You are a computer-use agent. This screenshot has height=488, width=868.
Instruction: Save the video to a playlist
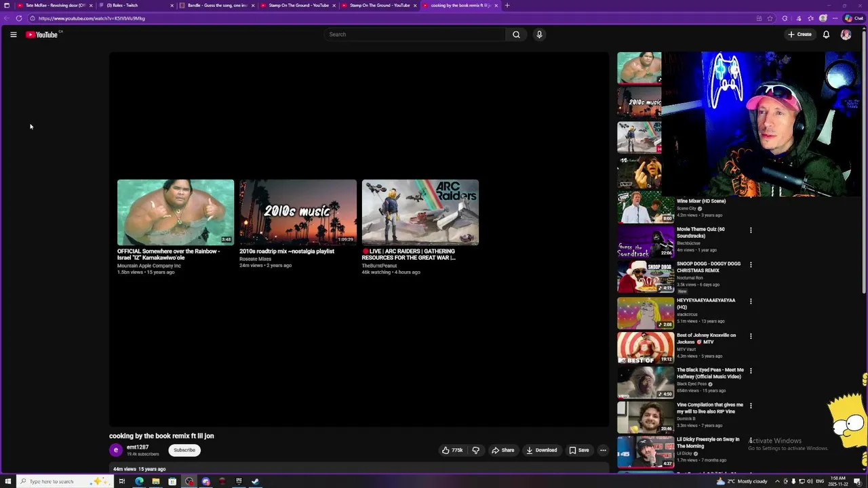[578, 450]
